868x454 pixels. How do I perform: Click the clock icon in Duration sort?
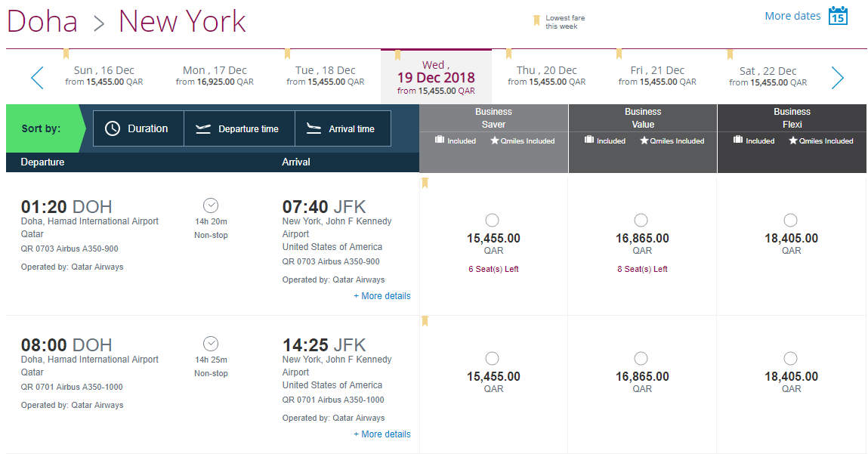pyautogui.click(x=113, y=128)
